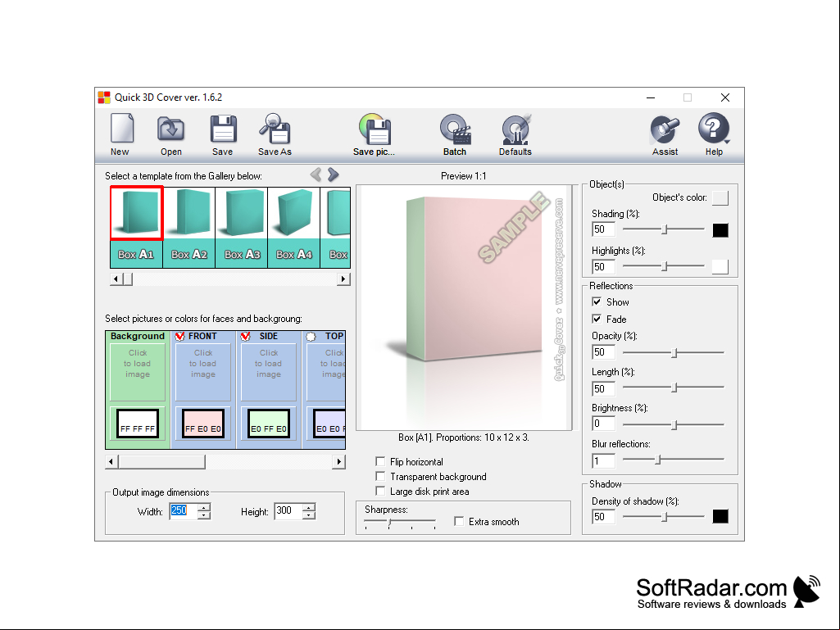Screen dimensions: 840x630
Task: Pick Background color FF FF FF swatch
Action: (x=138, y=424)
